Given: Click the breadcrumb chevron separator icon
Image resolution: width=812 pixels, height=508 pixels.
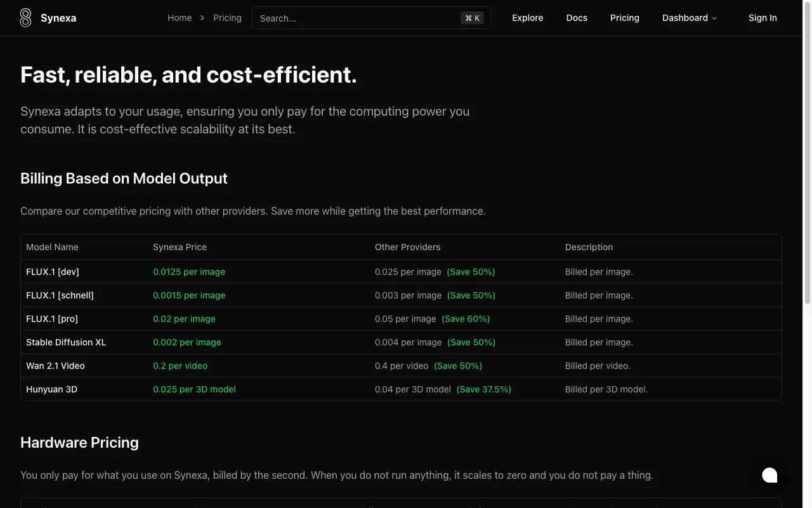Looking at the screenshot, I should coord(202,18).
